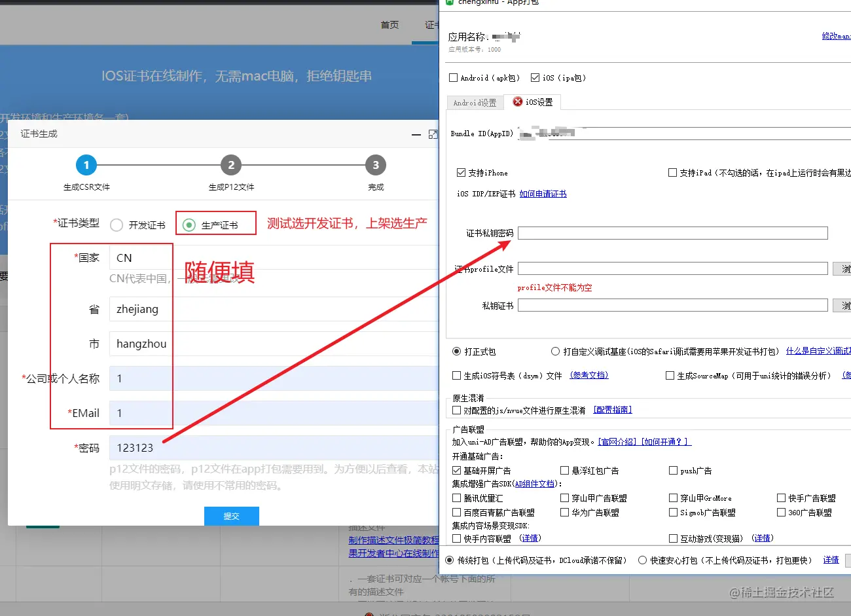Toggle the Android (apk包) checkbox

tap(453, 78)
